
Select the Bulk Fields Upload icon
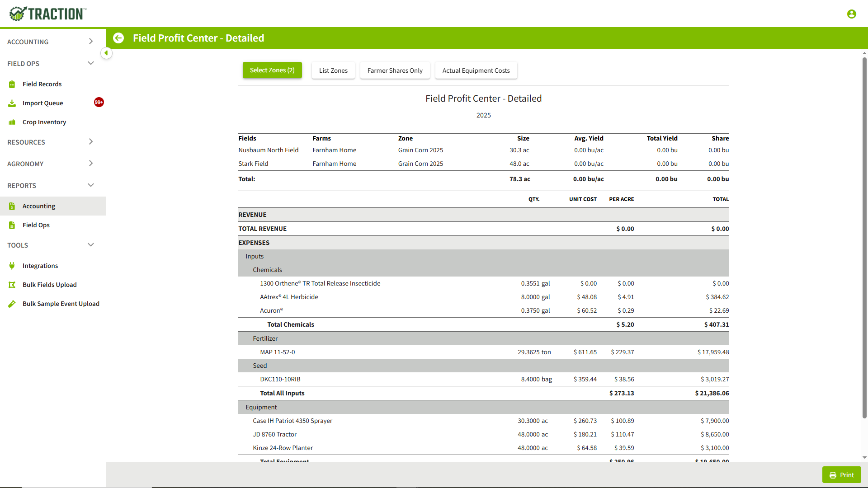pos(12,285)
